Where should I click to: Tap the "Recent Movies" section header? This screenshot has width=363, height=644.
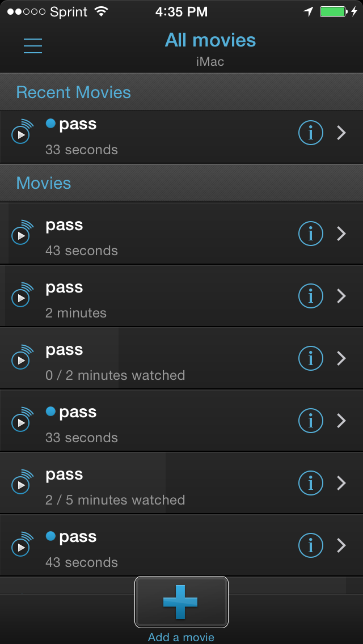(74, 92)
